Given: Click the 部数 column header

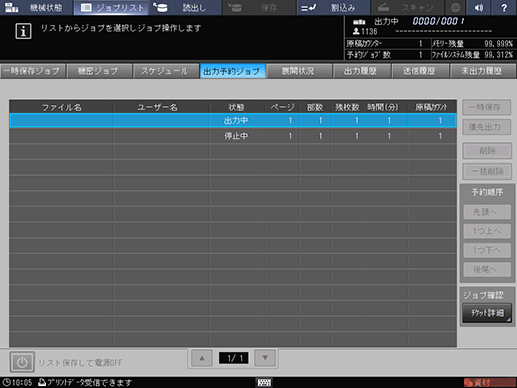Looking at the screenshot, I should [x=315, y=107].
